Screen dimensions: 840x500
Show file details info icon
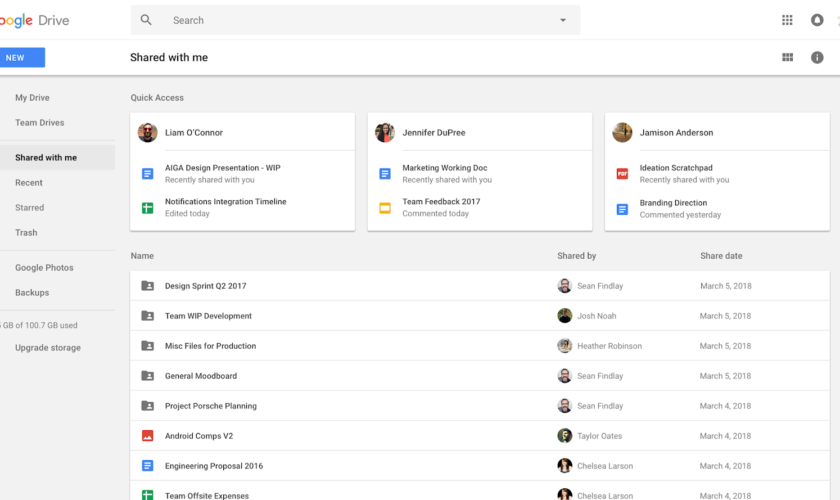[x=817, y=58]
